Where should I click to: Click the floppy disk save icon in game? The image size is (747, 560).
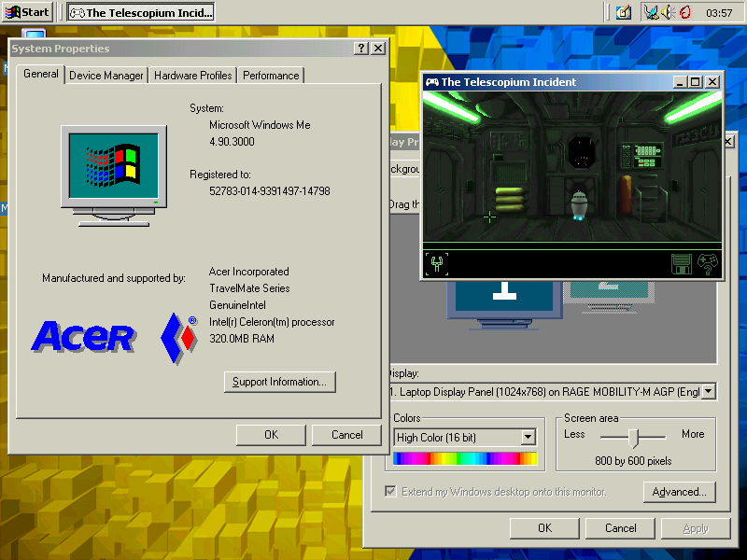point(682,264)
